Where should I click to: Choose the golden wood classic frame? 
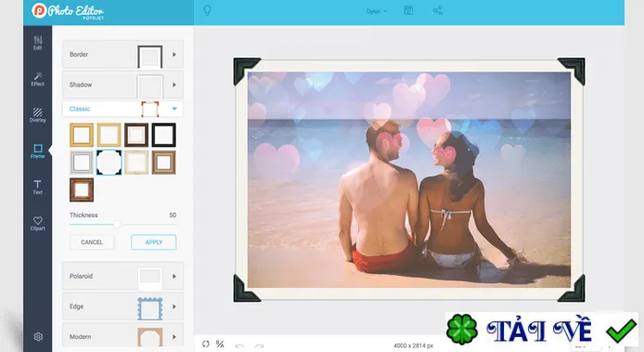tap(82, 135)
